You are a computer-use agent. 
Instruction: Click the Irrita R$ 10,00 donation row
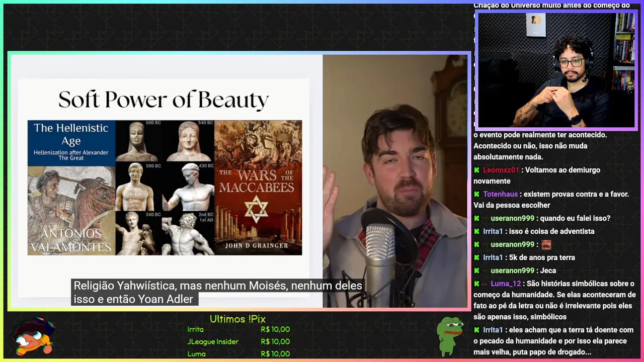pos(238,329)
